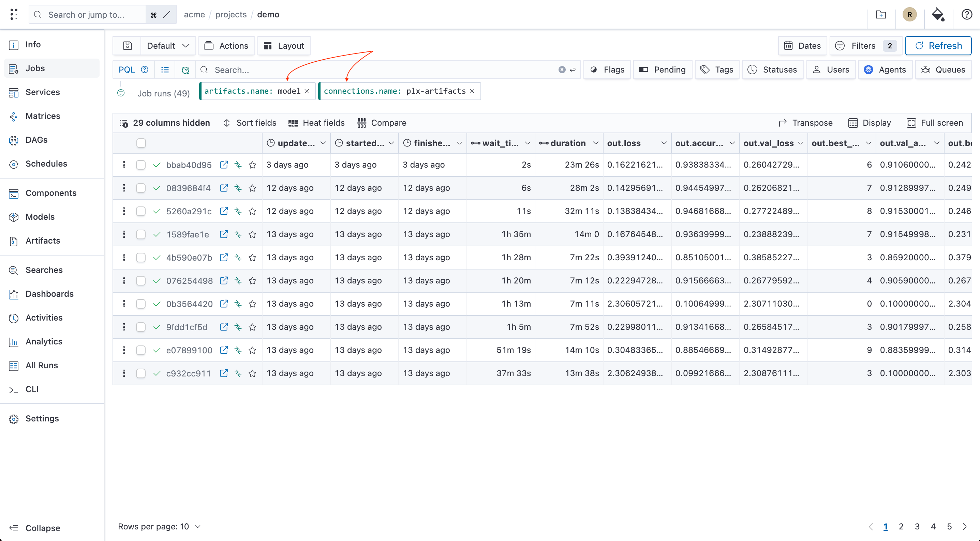
Task: Open Jobs in the sidebar
Action: pos(52,68)
